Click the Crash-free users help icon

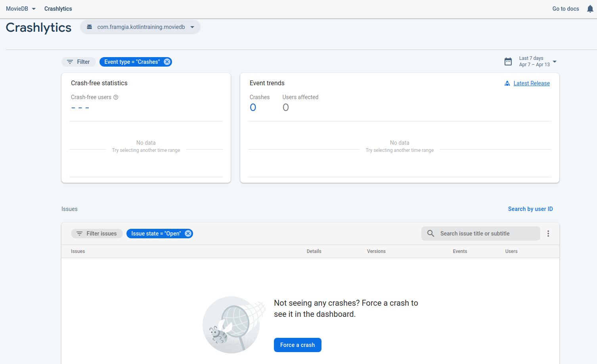click(116, 97)
